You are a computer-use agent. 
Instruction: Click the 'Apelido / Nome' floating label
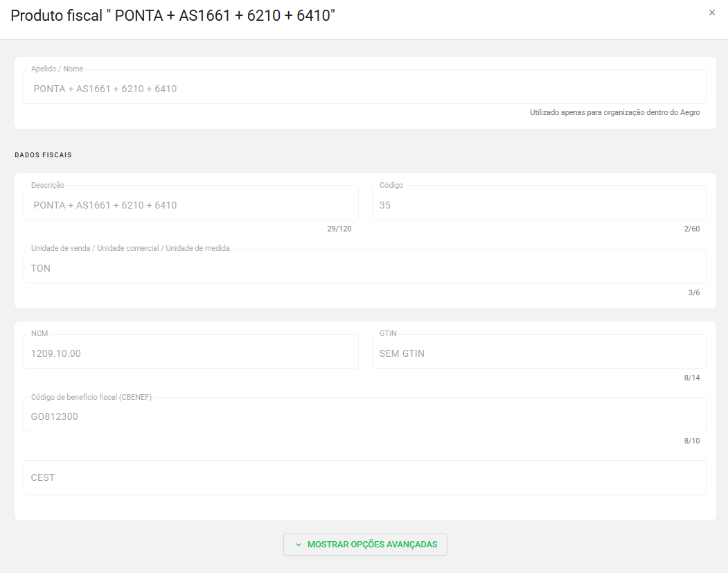tap(57, 69)
